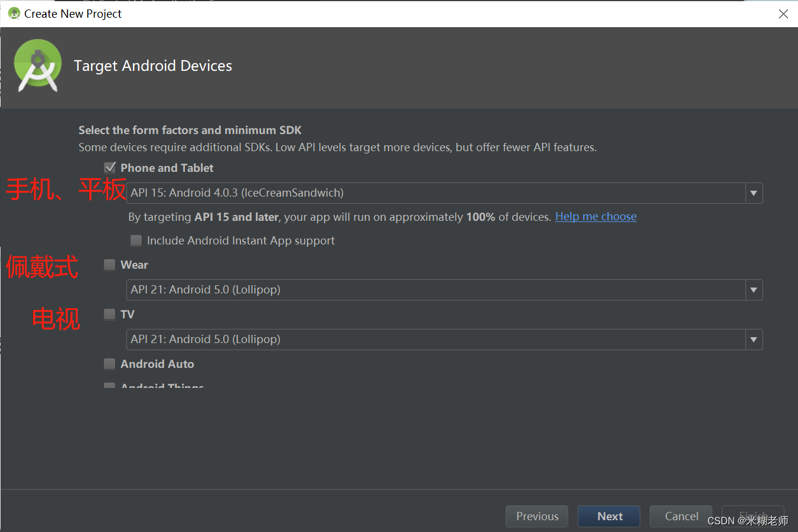798x532 pixels.
Task: Click the Android Studio logo in header
Action: click(x=38, y=66)
